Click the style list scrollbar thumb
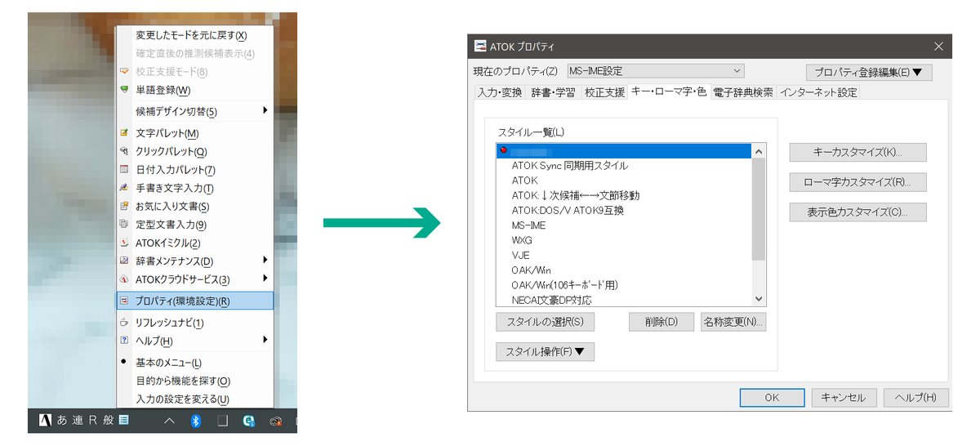The width and height of the screenshot is (980, 446). 759,209
